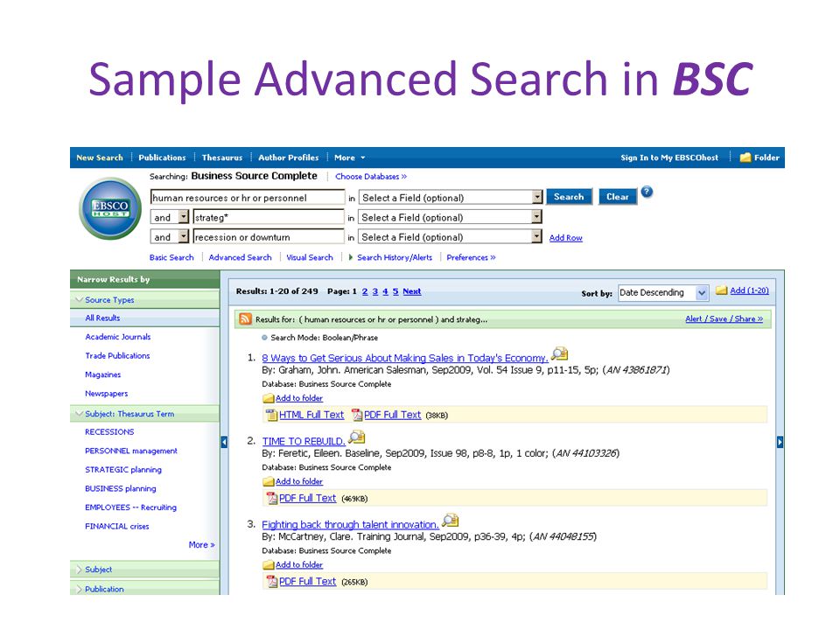Narrow by RECESSIONS thesaurus term
The height and width of the screenshot is (630, 840).
pos(109,431)
